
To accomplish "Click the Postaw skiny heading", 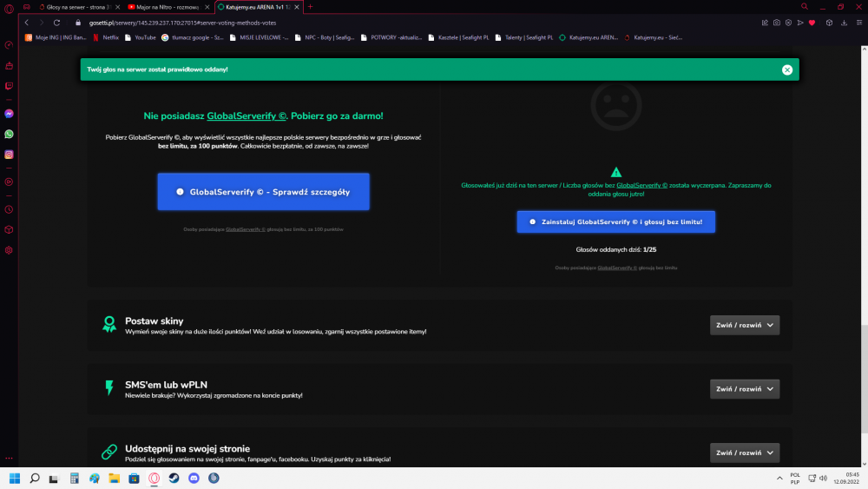I will click(154, 321).
